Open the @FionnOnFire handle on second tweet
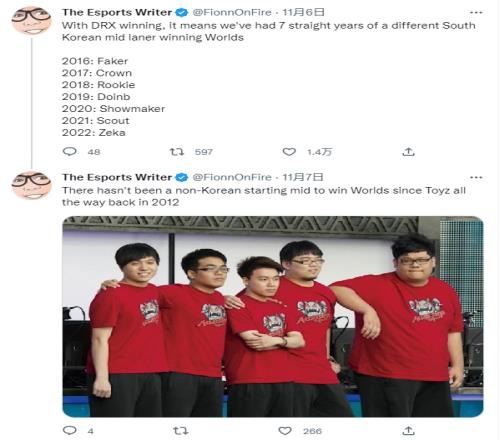The image size is (500, 440). (232, 177)
